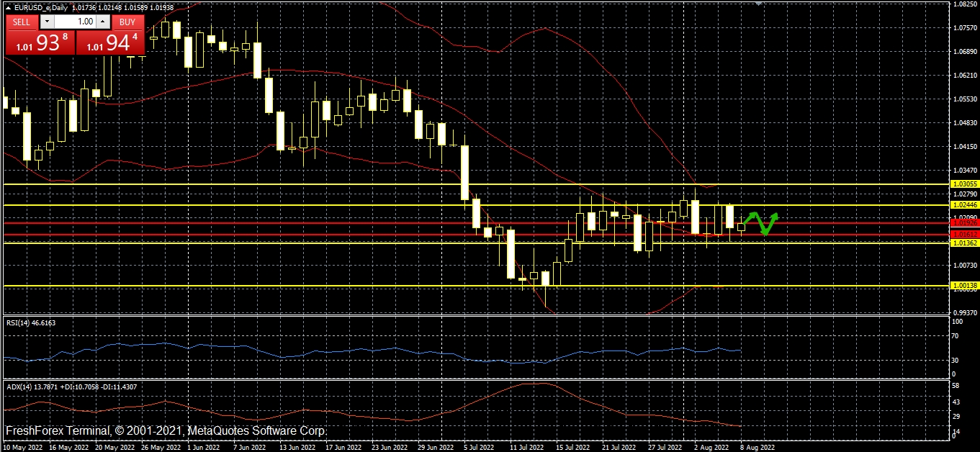Click the BUY button
The height and width of the screenshot is (452, 980).
click(x=127, y=22)
